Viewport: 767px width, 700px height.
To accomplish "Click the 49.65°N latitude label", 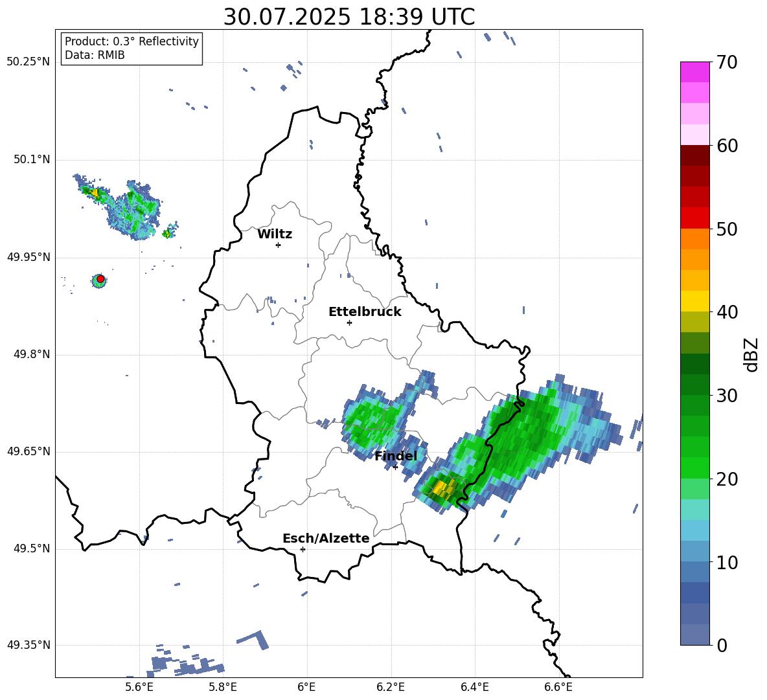I will click(x=29, y=451).
